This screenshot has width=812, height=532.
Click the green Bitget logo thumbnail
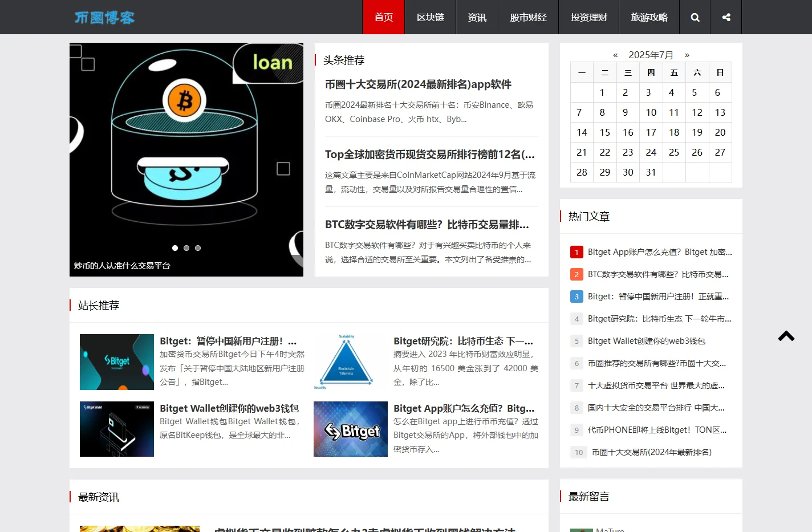[x=117, y=362]
